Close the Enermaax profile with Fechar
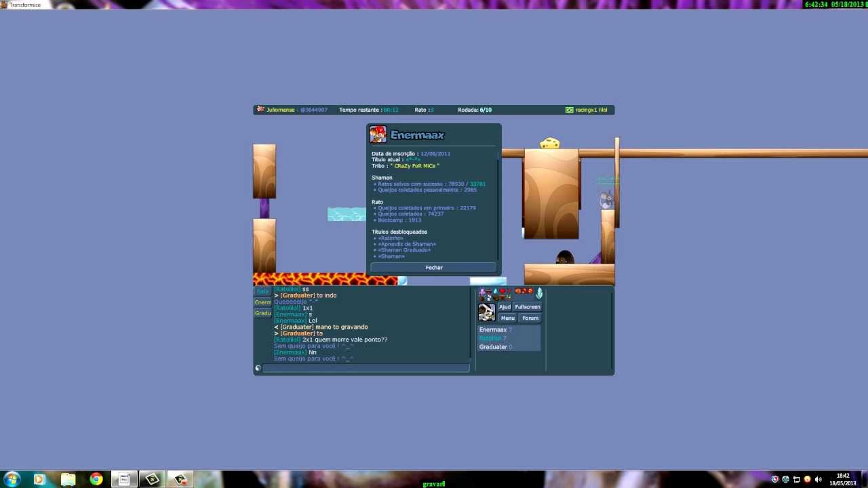The height and width of the screenshot is (488, 868). 434,268
